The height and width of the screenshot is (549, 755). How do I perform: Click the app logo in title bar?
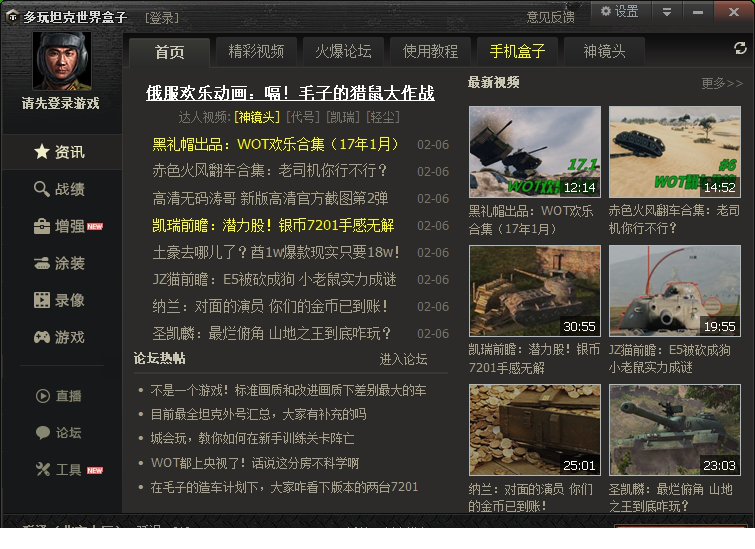click(13, 17)
